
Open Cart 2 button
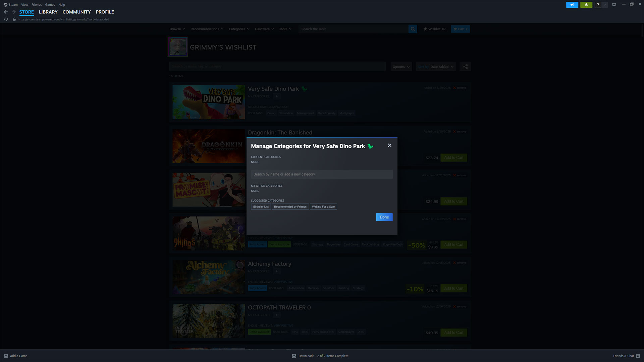pyautogui.click(x=460, y=29)
